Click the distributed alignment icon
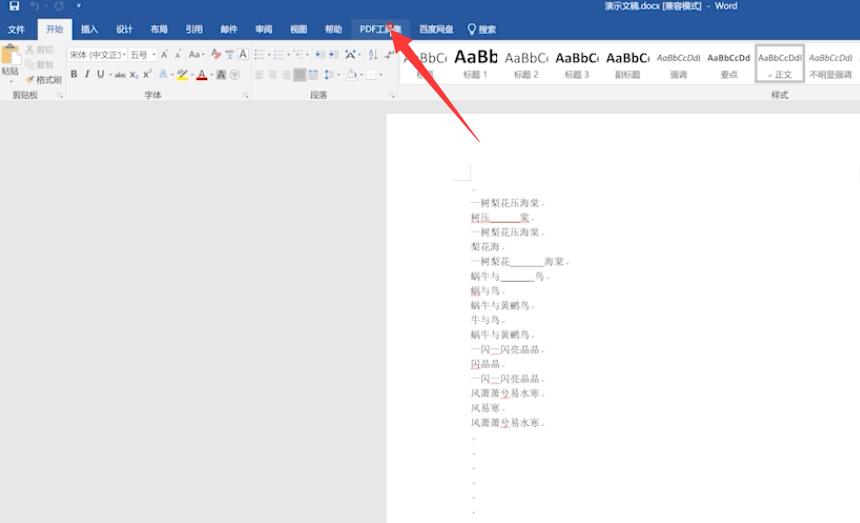Viewport: 860px width, 523px height. pos(313,75)
